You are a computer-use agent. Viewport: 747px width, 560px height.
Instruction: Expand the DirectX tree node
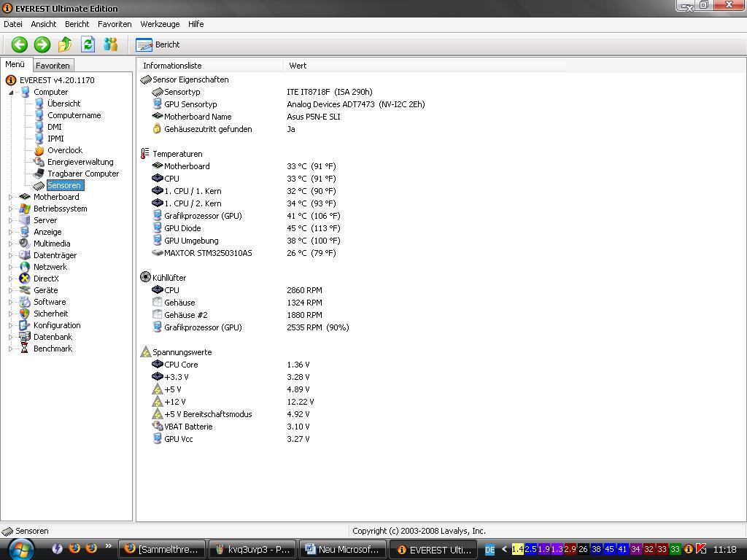click(10, 279)
